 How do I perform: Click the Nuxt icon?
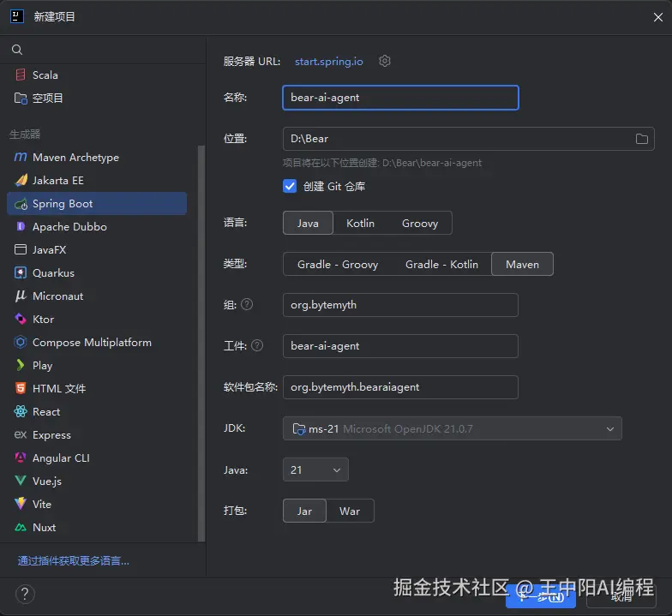point(21,528)
